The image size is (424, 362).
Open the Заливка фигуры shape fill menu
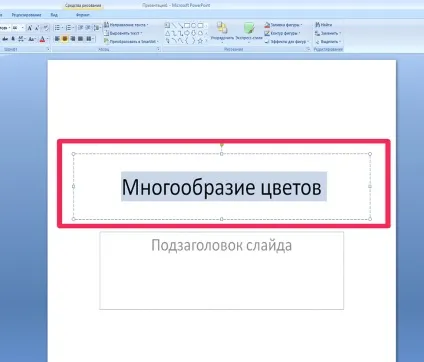(x=283, y=25)
